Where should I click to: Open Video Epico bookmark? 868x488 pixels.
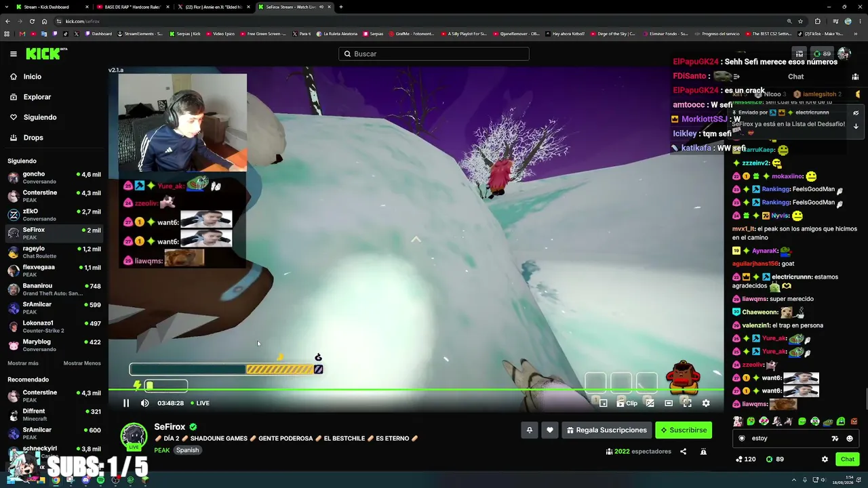click(x=221, y=34)
